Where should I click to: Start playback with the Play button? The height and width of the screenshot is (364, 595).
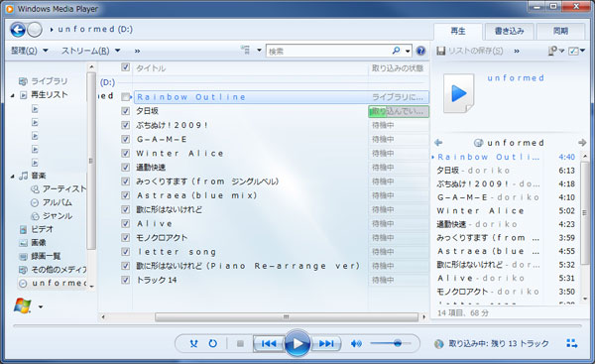pyautogui.click(x=297, y=343)
